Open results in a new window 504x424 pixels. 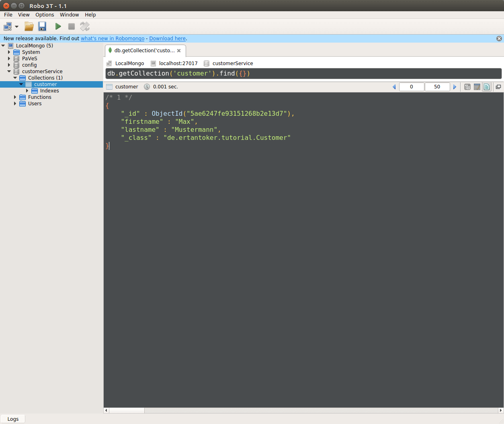pyautogui.click(x=498, y=86)
